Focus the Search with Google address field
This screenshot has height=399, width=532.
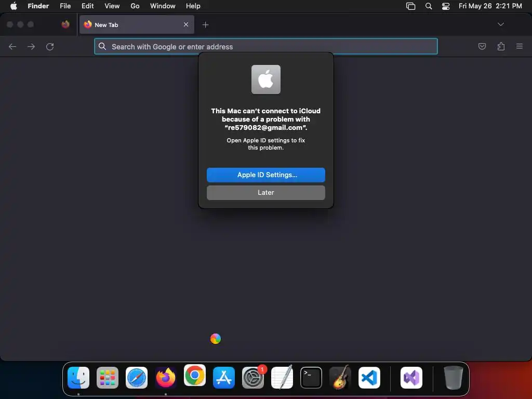(x=265, y=46)
